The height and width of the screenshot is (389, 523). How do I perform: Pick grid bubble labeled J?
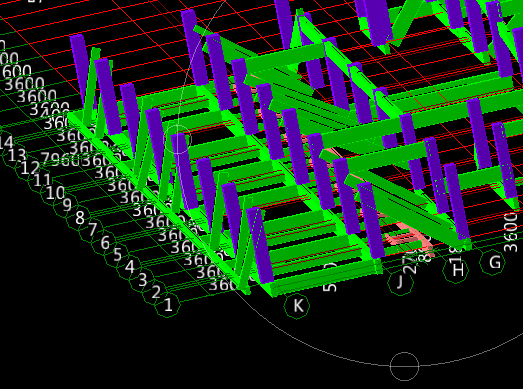(400, 282)
